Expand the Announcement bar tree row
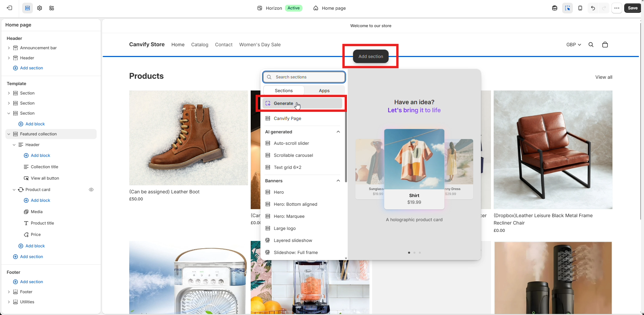Image resolution: width=644 pixels, height=315 pixels. point(9,48)
